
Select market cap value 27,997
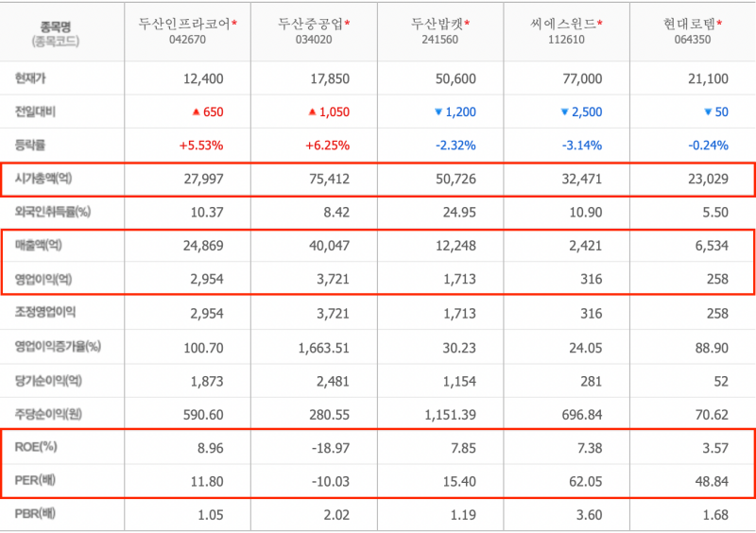coord(203,179)
